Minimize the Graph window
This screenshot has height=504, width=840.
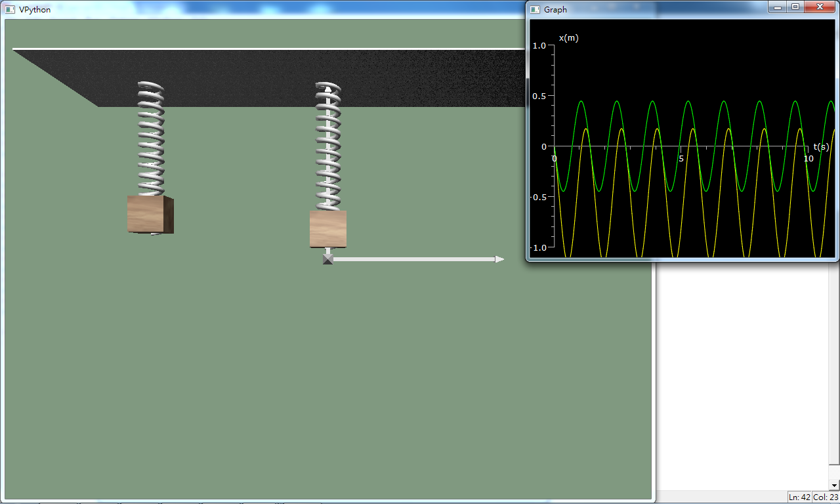(x=778, y=7)
